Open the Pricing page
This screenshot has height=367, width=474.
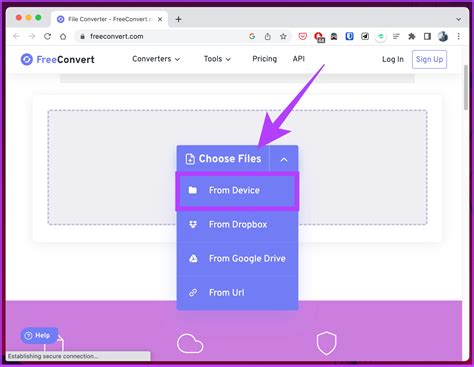click(x=265, y=59)
